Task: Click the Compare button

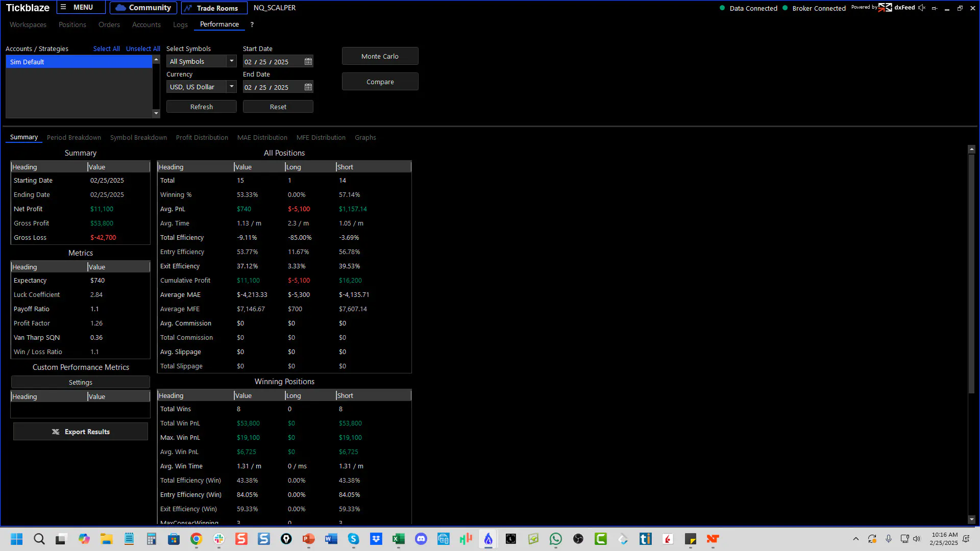Action: point(380,82)
